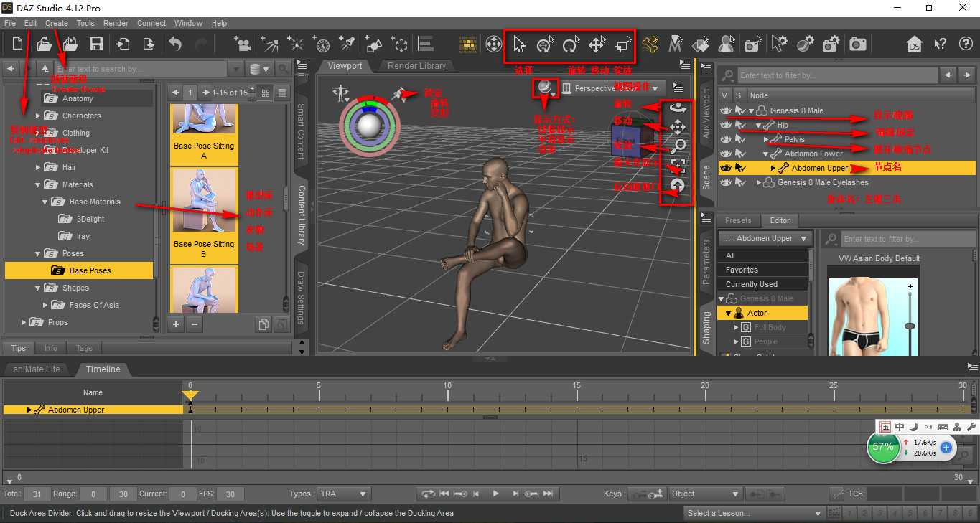Activate the ActivePose bone tool
The height and width of the screenshot is (523, 980).
pos(650,44)
